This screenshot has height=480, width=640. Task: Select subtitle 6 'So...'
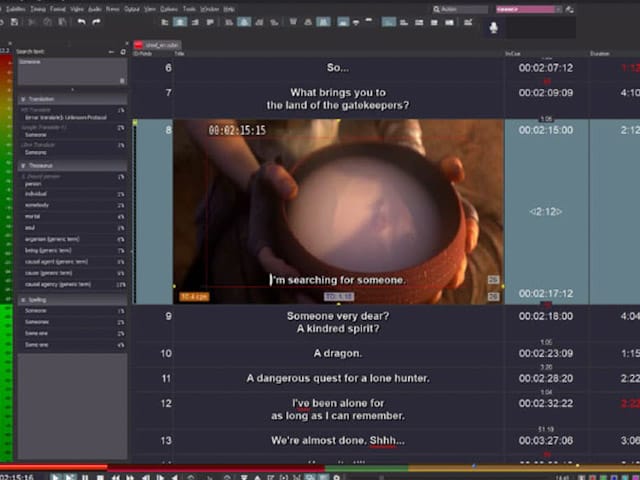pyautogui.click(x=338, y=68)
